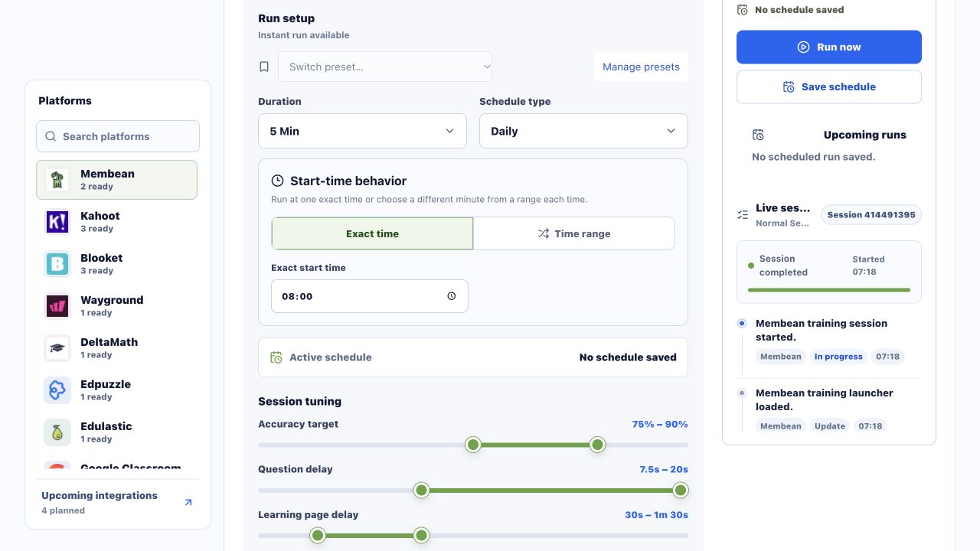The height and width of the screenshot is (551, 980).
Task: Click the Upcoming runs calendar icon
Action: pos(758,135)
